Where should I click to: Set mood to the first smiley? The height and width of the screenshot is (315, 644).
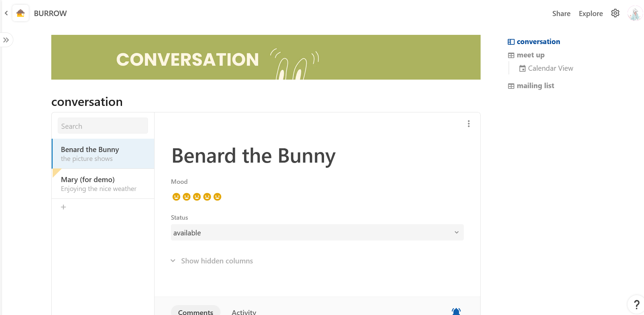(x=176, y=197)
